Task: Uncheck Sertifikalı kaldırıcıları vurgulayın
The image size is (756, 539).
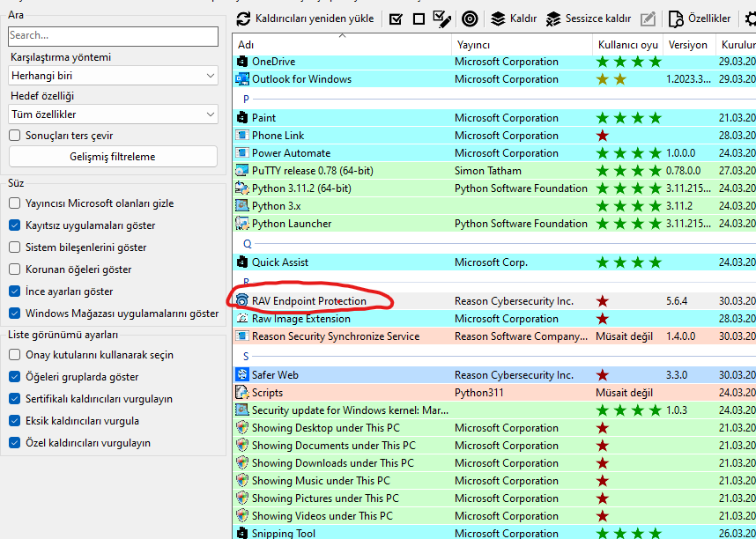Action: pyautogui.click(x=14, y=399)
